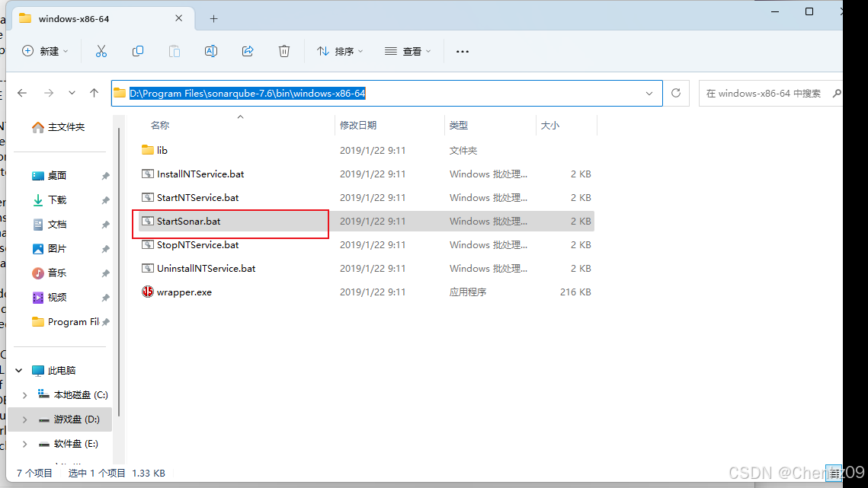Sort by 名称 column header

click(x=160, y=125)
